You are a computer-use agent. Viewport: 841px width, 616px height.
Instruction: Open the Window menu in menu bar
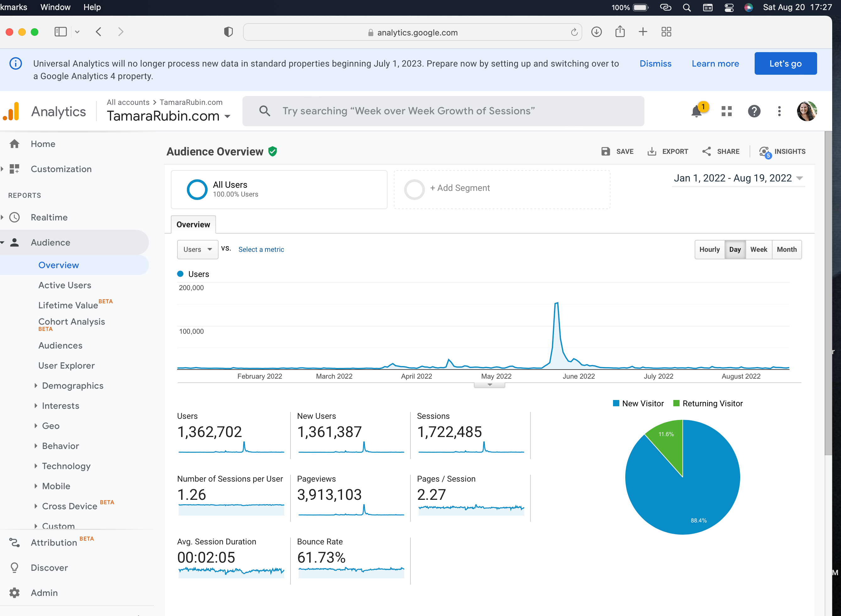point(55,7)
